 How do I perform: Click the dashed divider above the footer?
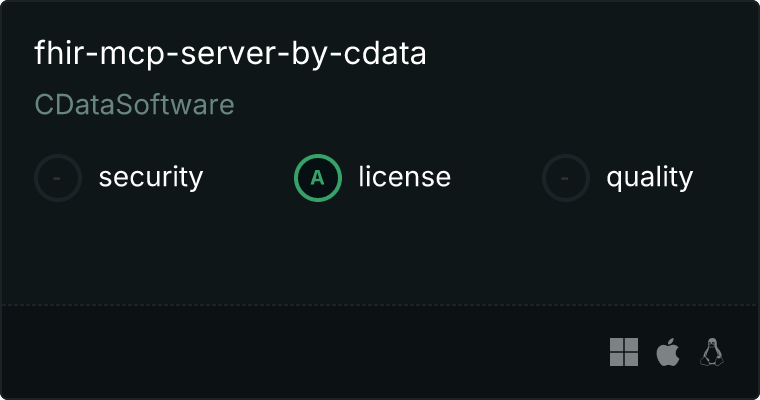(380, 304)
